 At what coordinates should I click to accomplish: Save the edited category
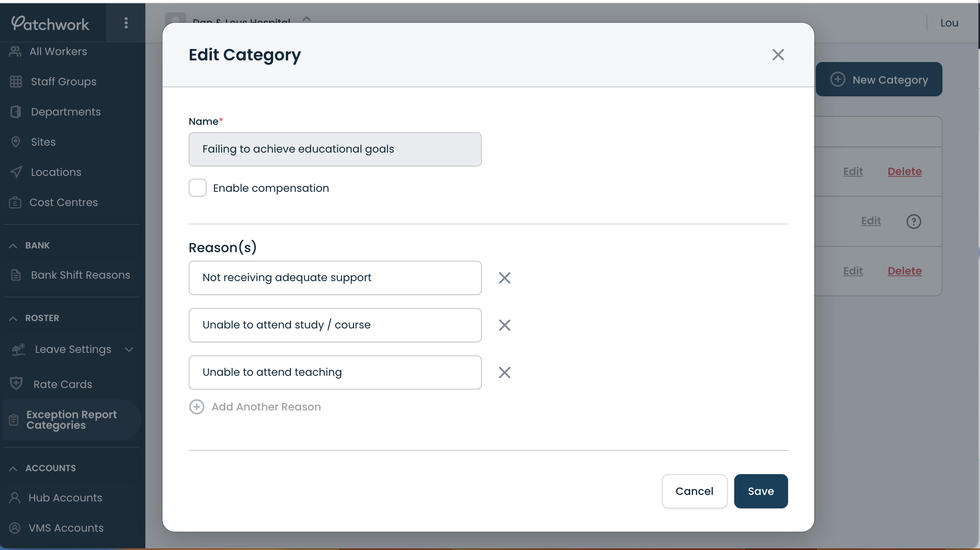[760, 491]
